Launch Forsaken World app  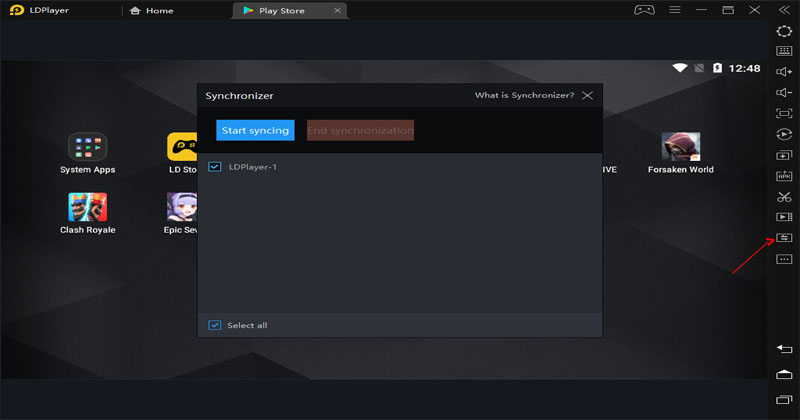(x=681, y=154)
